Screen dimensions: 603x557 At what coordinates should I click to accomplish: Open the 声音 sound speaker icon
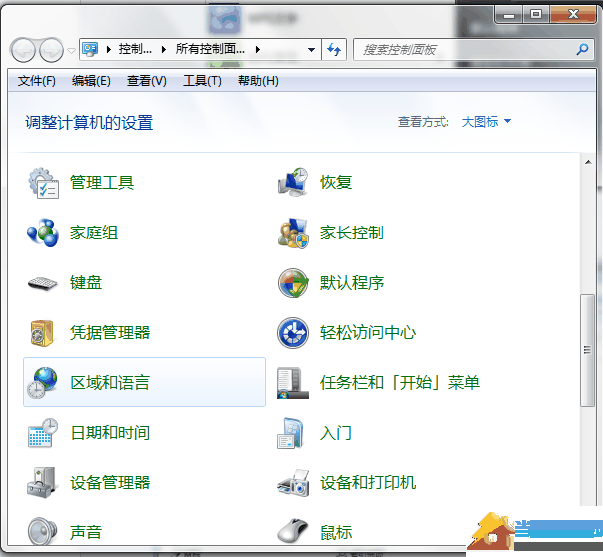click(43, 531)
